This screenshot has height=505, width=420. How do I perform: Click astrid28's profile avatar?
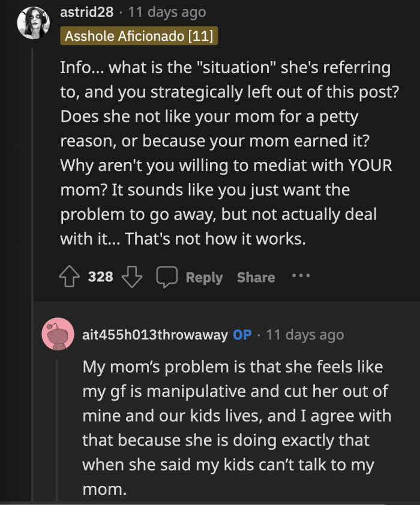[34, 23]
